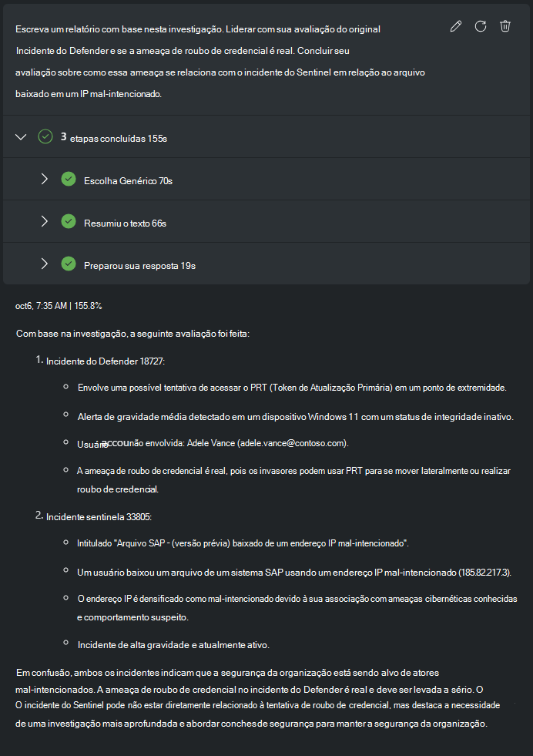Image resolution: width=533 pixels, height=756 pixels.
Task: Expand the 'Resumiu o texto 66s' step
Action: tap(44, 222)
